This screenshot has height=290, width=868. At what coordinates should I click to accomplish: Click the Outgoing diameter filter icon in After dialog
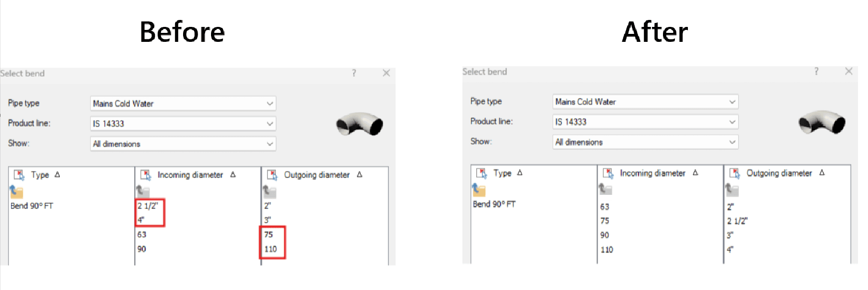(735, 173)
